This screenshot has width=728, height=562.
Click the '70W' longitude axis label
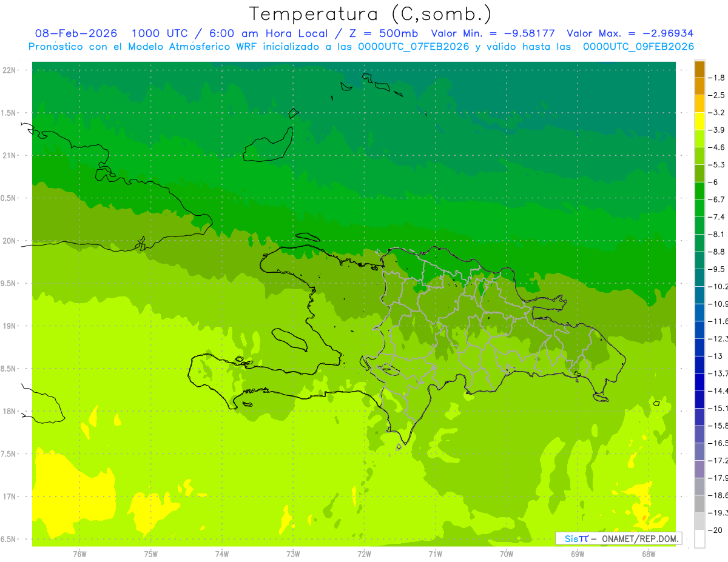pos(507,554)
